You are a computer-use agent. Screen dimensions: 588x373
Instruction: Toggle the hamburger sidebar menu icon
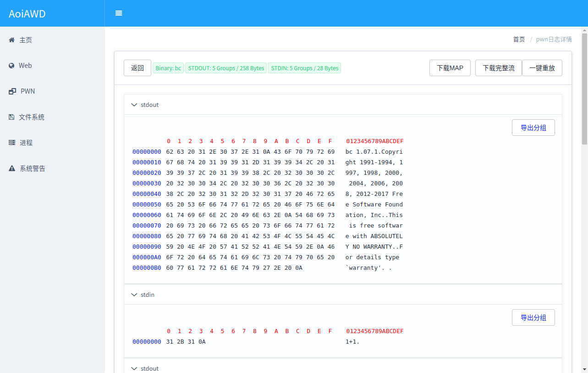(119, 13)
